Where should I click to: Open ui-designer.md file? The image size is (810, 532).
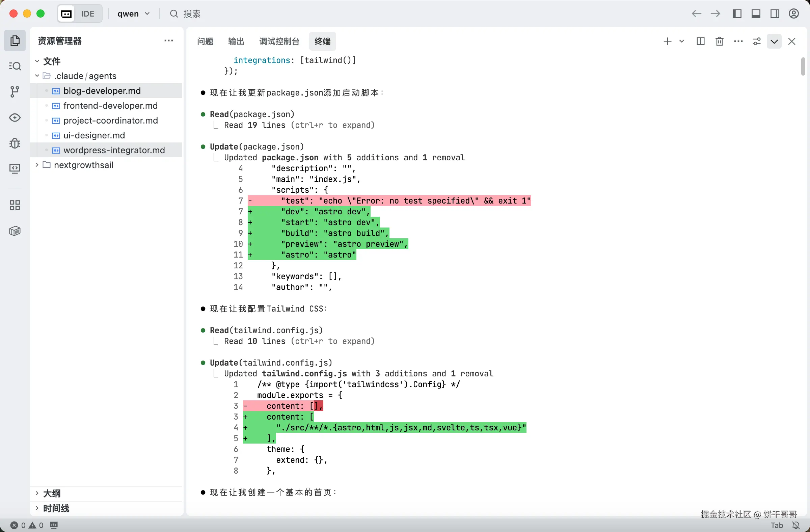[94, 135]
